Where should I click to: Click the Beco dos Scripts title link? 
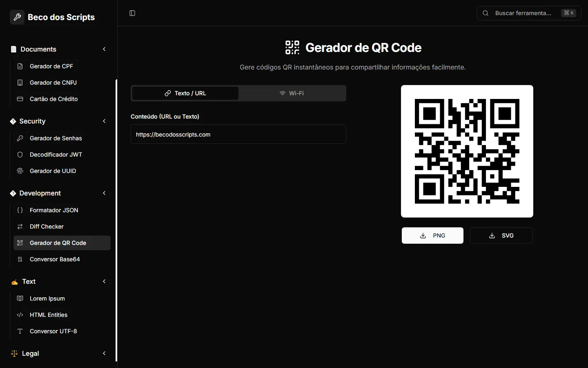[61, 17]
